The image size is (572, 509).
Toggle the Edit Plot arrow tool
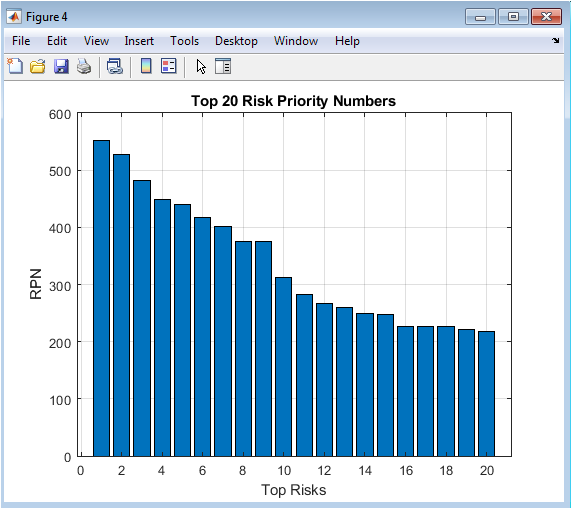[x=201, y=66]
